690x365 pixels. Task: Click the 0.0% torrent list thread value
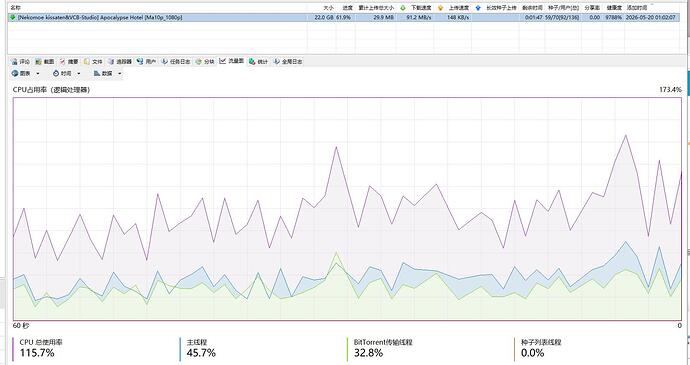tap(532, 353)
